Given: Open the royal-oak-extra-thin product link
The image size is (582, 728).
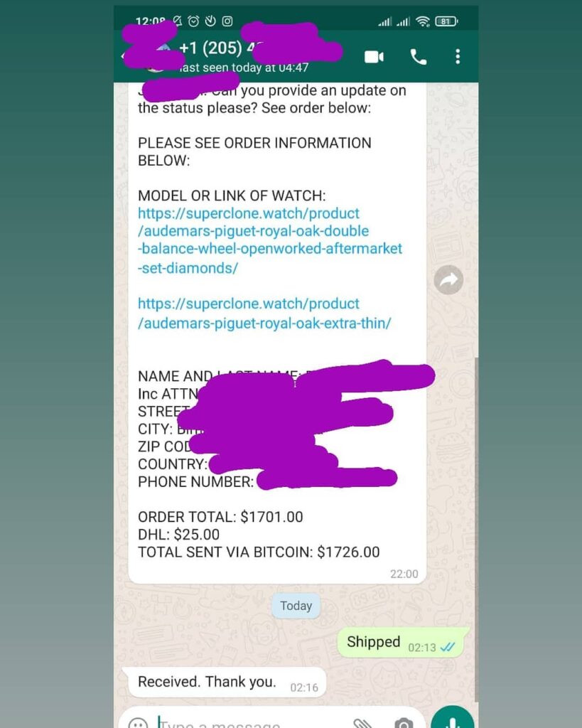Looking at the screenshot, I should 264,314.
